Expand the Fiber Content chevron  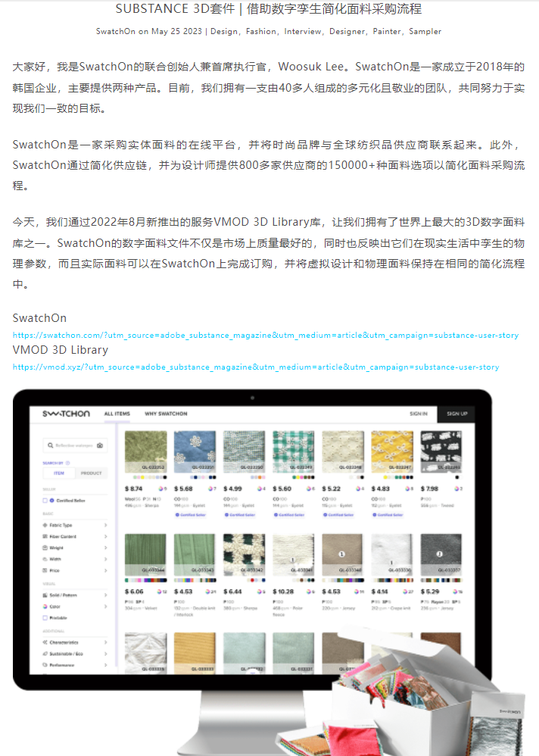(105, 536)
